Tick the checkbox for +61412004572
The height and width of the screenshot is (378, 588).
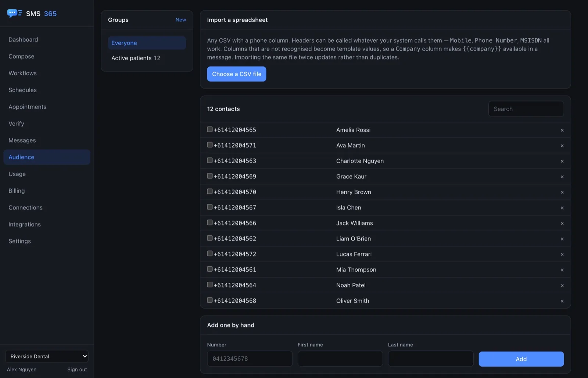coord(210,253)
